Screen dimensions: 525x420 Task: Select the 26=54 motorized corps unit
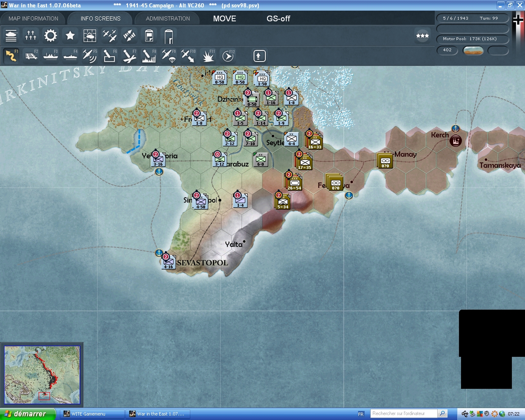tap(294, 182)
